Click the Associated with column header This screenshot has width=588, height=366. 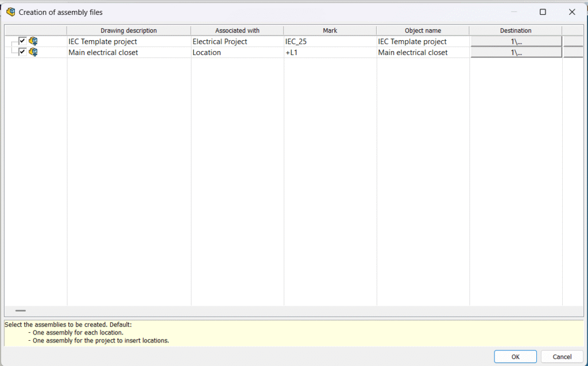(x=237, y=30)
